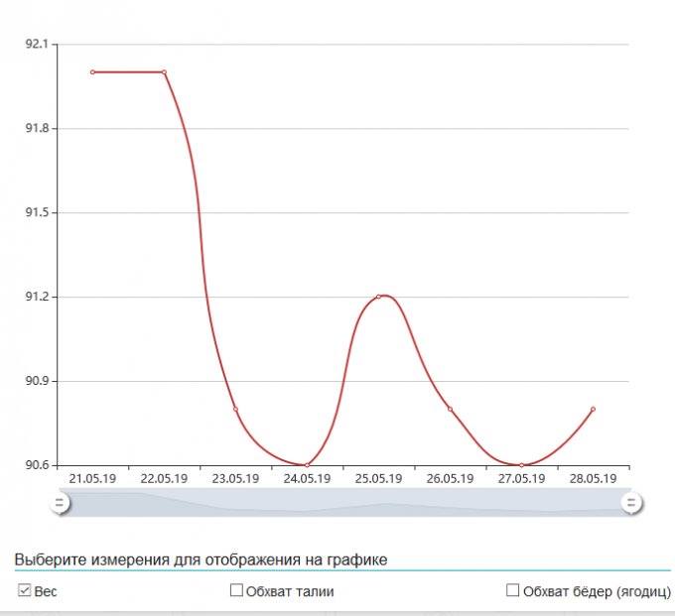The height and width of the screenshot is (616, 675).
Task: Click the 92.1 value on the vertical axis
Action: [x=38, y=45]
